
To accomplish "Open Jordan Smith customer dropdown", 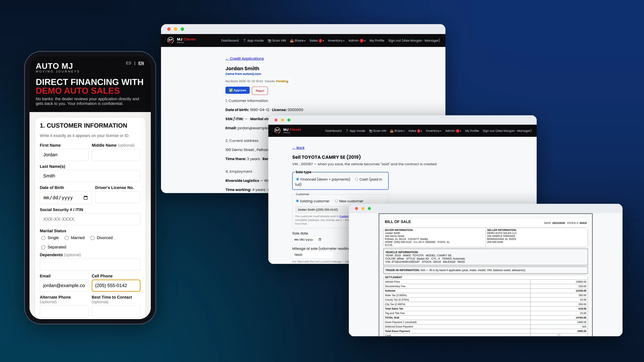I will (322, 210).
